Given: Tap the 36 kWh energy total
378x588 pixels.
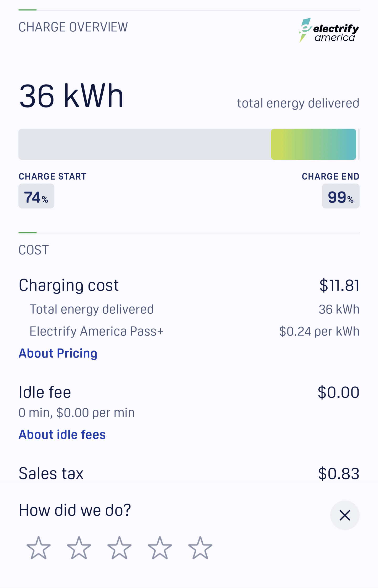Looking at the screenshot, I should [x=71, y=95].
